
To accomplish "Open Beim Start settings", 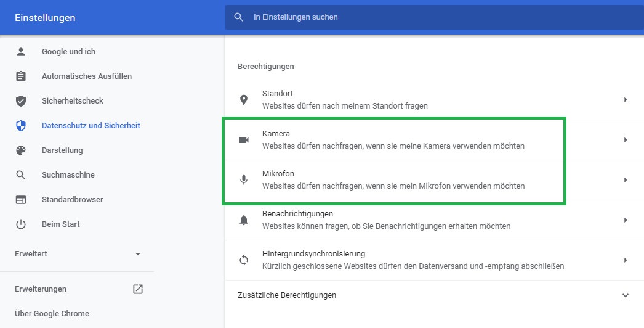I will [x=61, y=224].
